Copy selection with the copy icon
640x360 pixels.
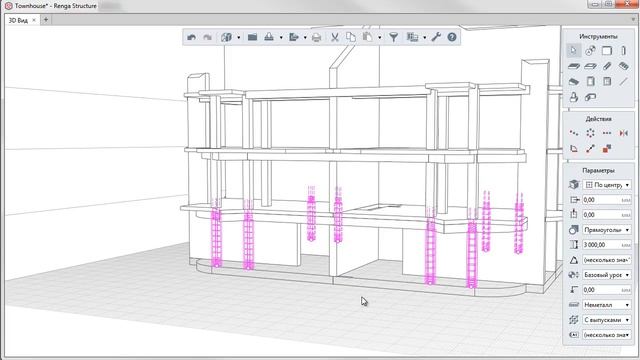click(351, 37)
